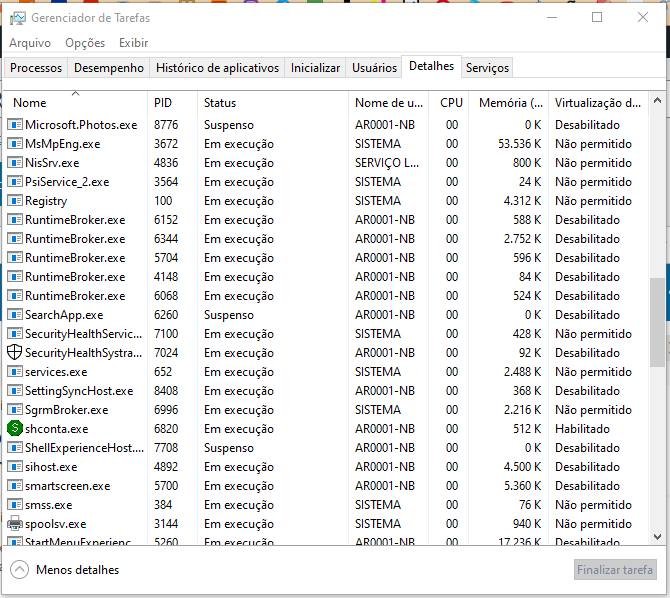Click the smss.exe process icon
This screenshot has height=598, width=670.
(15, 505)
